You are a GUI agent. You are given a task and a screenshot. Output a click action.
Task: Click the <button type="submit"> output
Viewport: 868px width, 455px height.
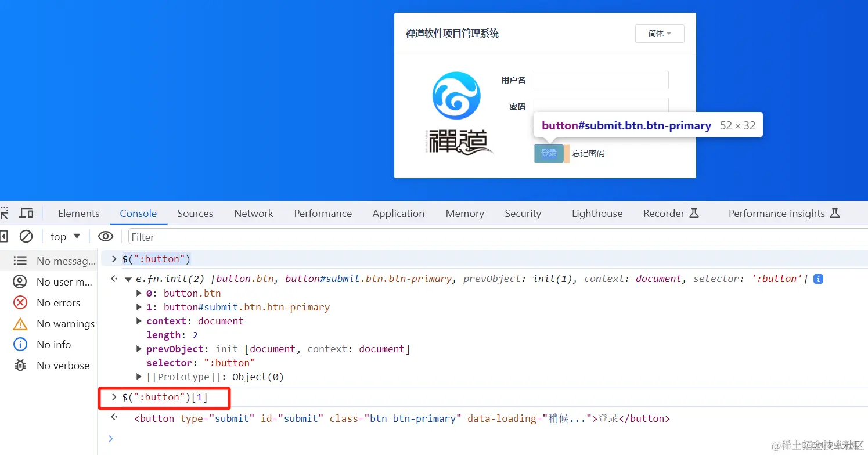[402, 418]
